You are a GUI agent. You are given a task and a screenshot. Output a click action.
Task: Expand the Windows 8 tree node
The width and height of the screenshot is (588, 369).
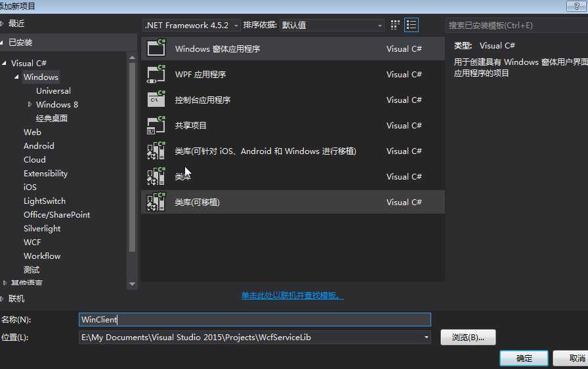point(30,104)
